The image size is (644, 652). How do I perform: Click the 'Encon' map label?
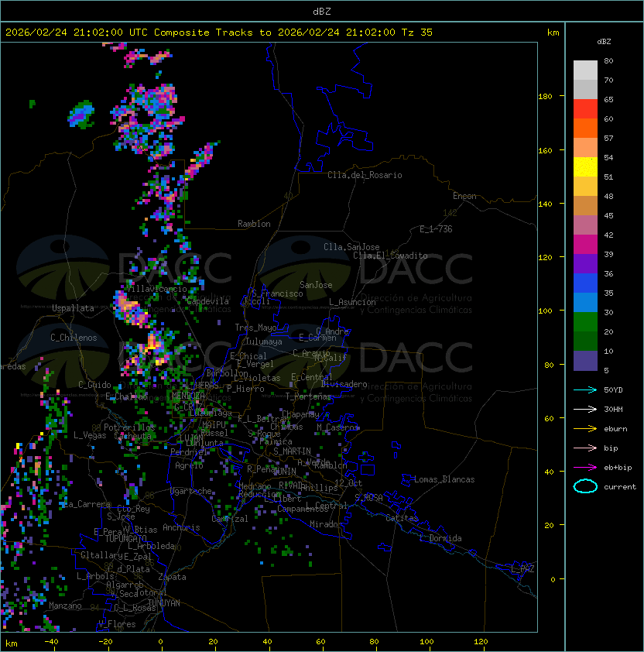(464, 196)
